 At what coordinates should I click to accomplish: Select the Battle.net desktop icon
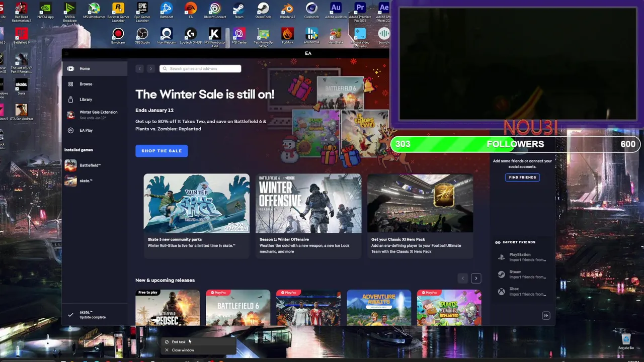click(167, 11)
